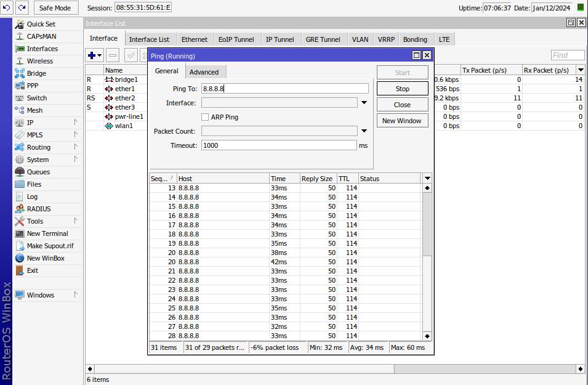Open the Mesh sidebar icon

pos(20,110)
